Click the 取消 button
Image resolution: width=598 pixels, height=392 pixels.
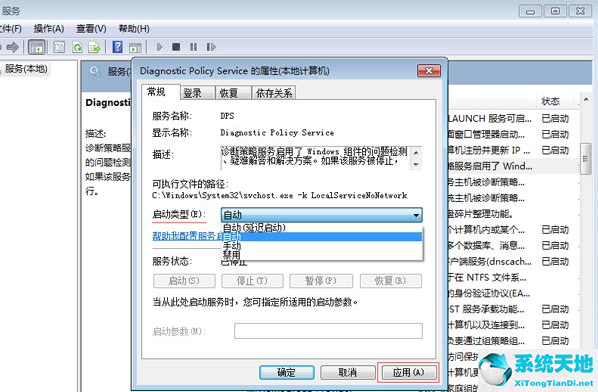tap(348, 372)
